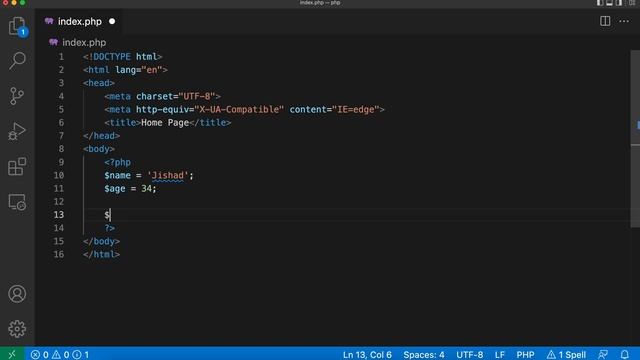Split the editor to the right
Image resolution: width=640 pixels, height=360 pixels.
(x=605, y=21)
